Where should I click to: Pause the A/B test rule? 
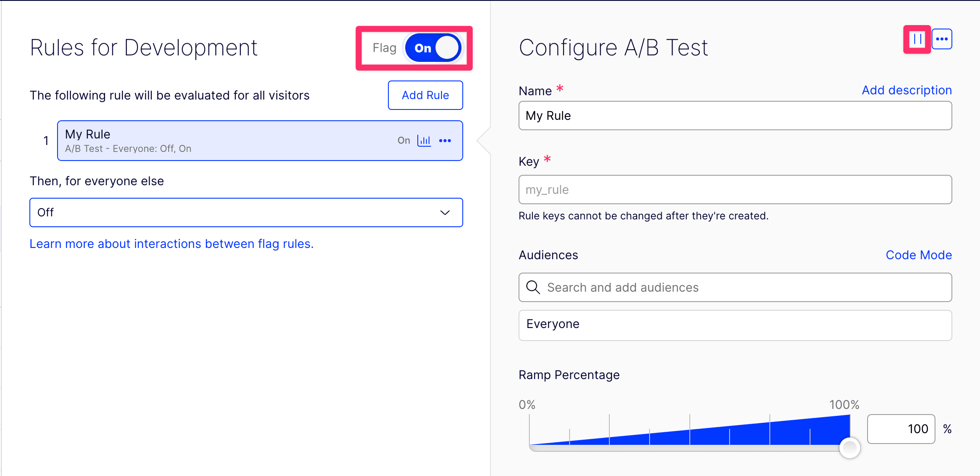917,39
